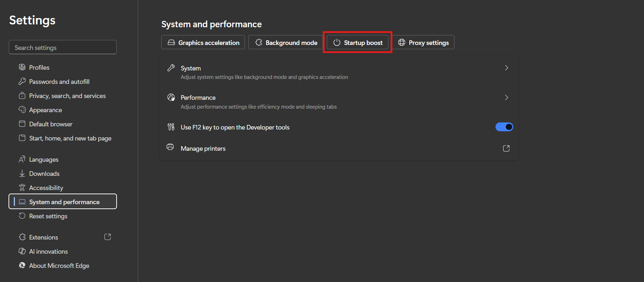The image size is (644, 282).
Task: Click the Accessibility figure icon
Action: [22, 188]
